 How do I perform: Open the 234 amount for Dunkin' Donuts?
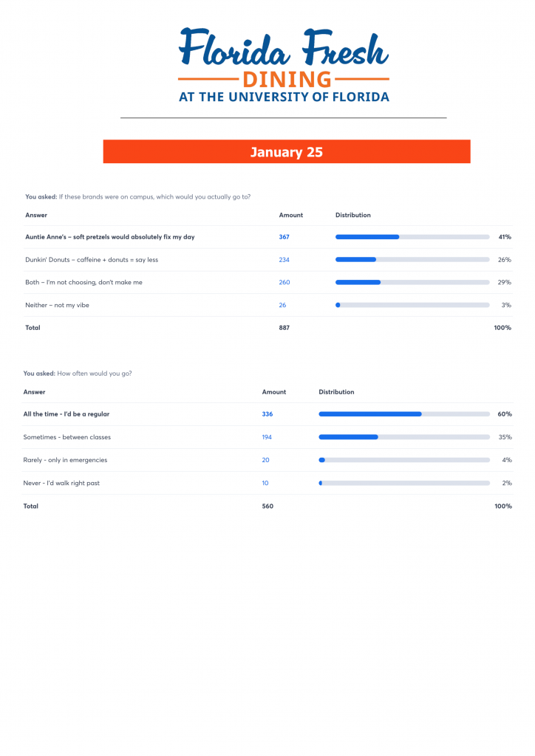tap(284, 260)
